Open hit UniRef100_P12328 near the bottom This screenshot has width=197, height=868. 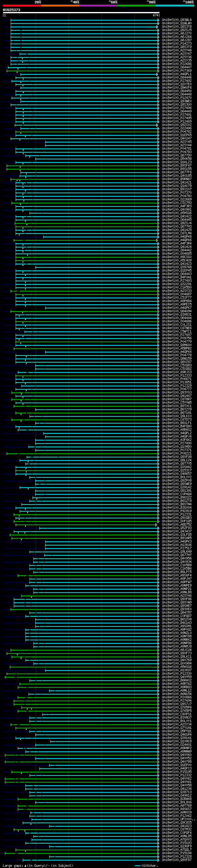click(x=176, y=856)
